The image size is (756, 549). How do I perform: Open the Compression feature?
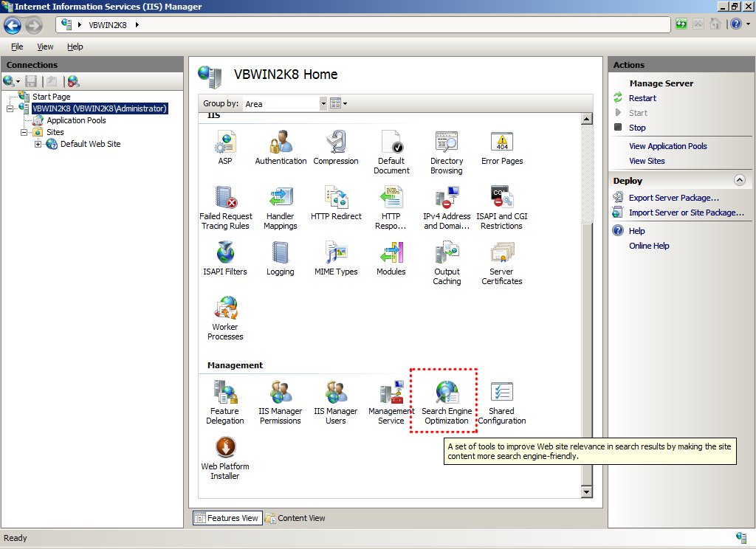point(336,147)
